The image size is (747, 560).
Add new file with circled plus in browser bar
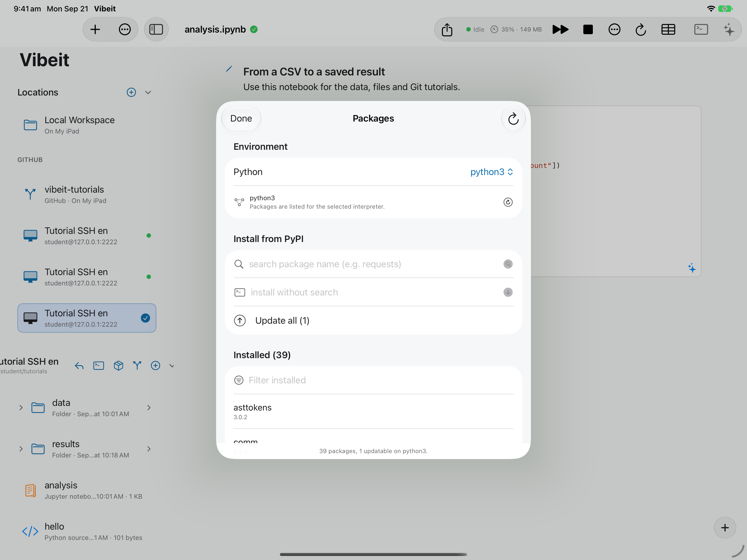[155, 365]
